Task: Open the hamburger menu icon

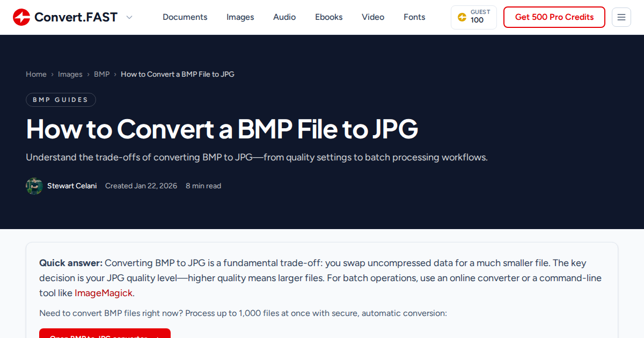Action: [x=621, y=17]
